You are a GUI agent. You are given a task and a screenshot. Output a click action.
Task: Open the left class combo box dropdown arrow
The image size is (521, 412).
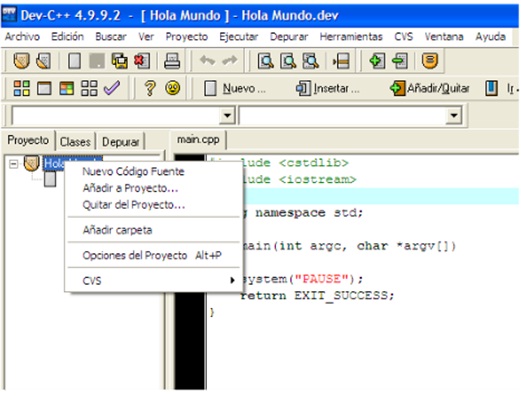(x=227, y=115)
